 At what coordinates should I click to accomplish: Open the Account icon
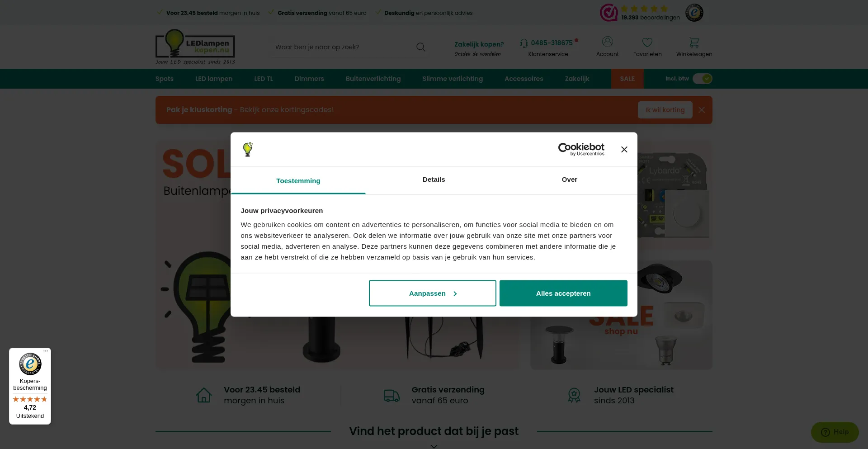[x=607, y=42]
